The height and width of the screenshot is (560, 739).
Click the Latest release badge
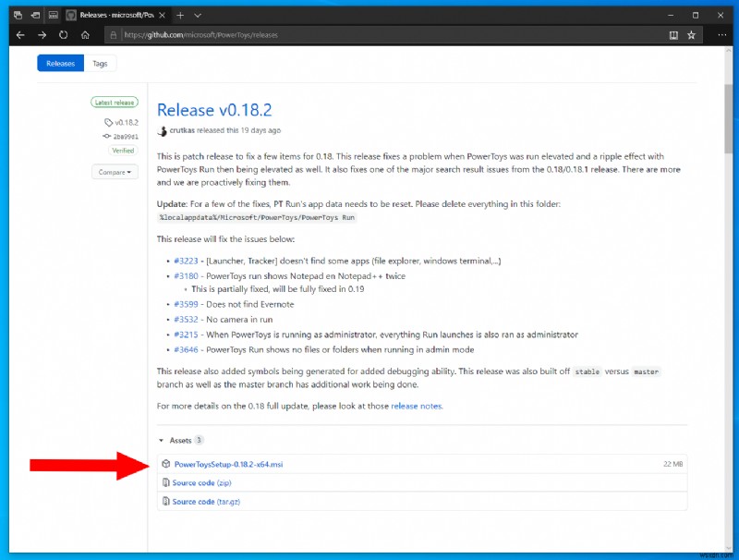pyautogui.click(x=115, y=103)
